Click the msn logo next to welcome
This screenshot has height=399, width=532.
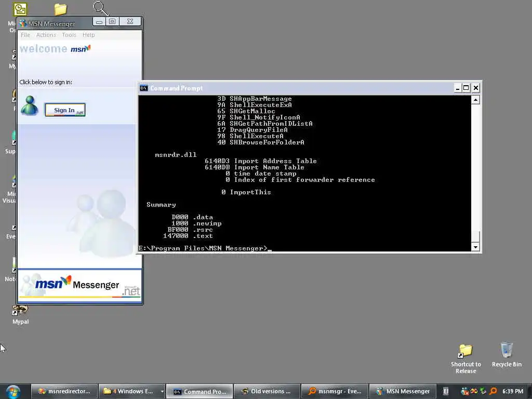tap(81, 49)
